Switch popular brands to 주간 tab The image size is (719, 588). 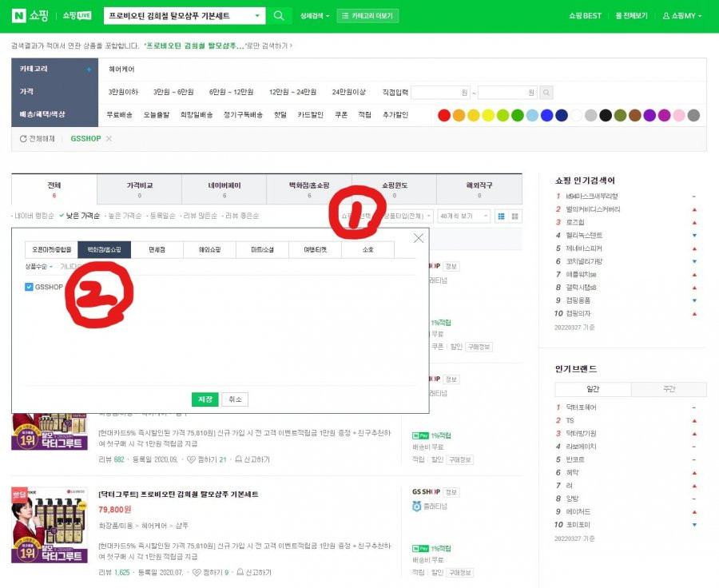click(669, 389)
